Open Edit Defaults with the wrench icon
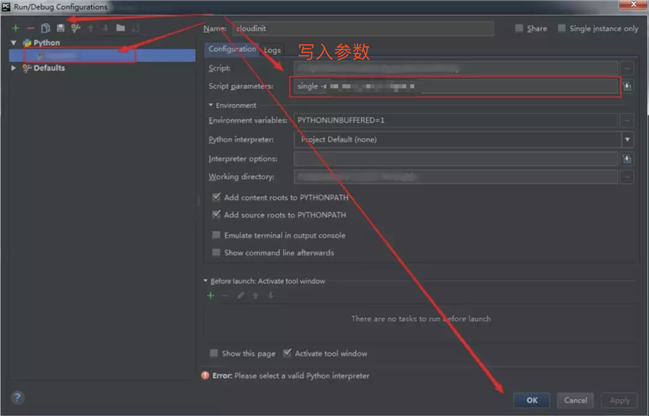This screenshot has height=416, width=649. [75, 28]
